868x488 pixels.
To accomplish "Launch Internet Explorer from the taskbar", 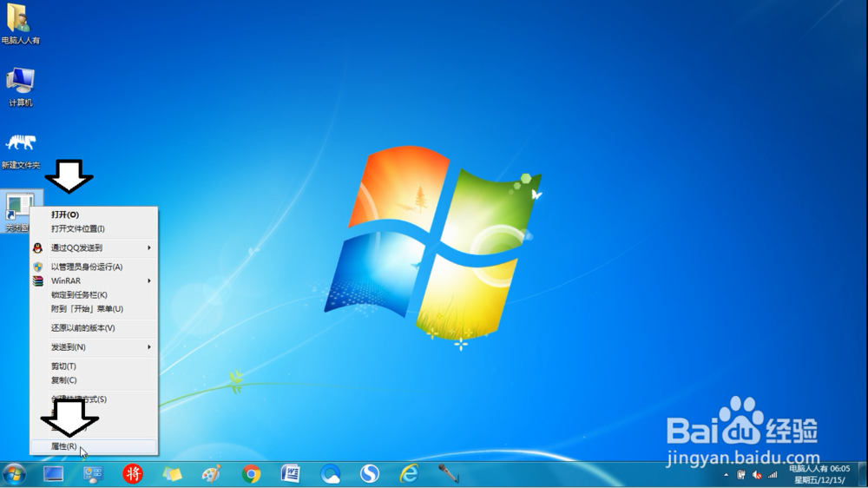I will click(409, 474).
